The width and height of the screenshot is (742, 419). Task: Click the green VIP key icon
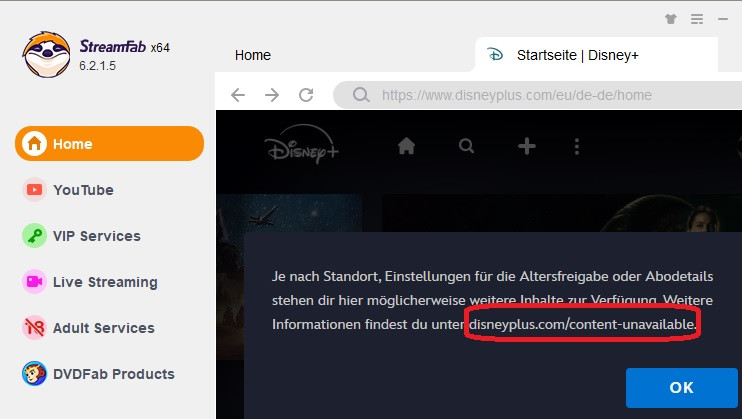pos(34,236)
